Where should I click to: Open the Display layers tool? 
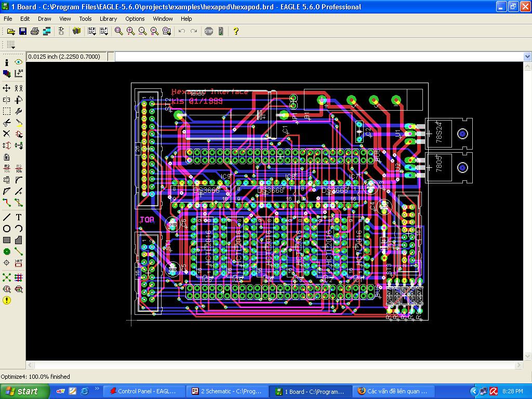(x=7, y=74)
